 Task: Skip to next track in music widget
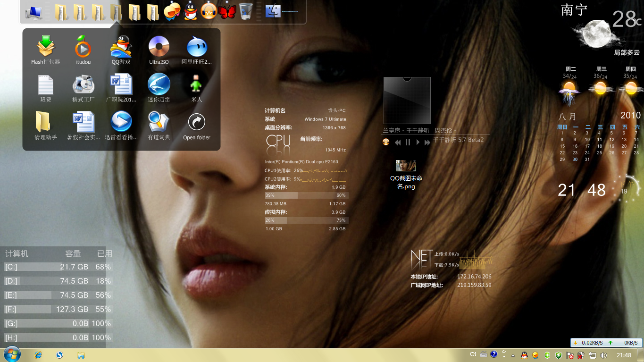coord(427,142)
